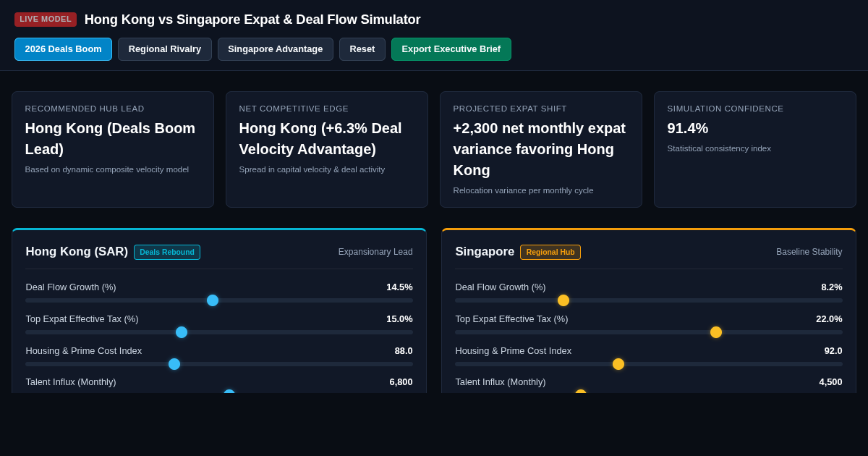Image resolution: width=868 pixels, height=456 pixels.
Task: Click the Hong Kong (SAR) heading
Action: pyautogui.click(x=77, y=252)
